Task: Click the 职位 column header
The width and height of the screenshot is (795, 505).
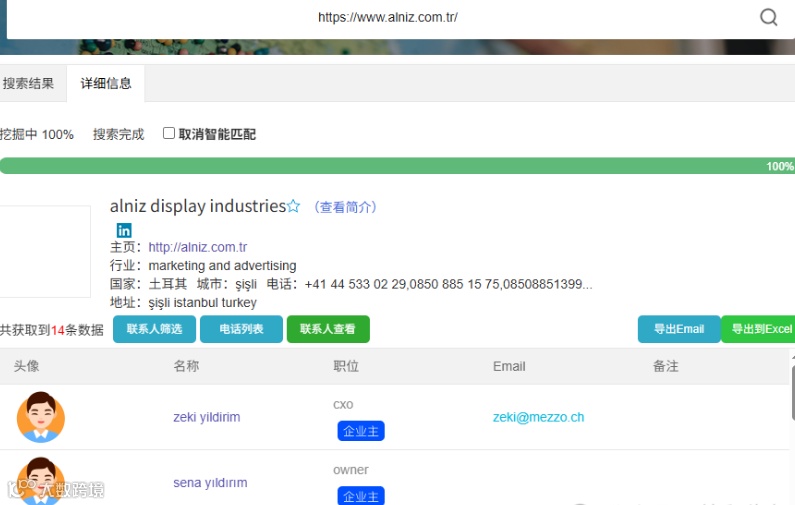Action: click(x=346, y=366)
